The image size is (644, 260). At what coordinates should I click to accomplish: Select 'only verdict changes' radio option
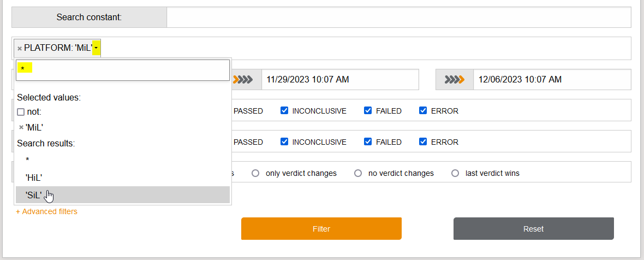pyautogui.click(x=255, y=173)
